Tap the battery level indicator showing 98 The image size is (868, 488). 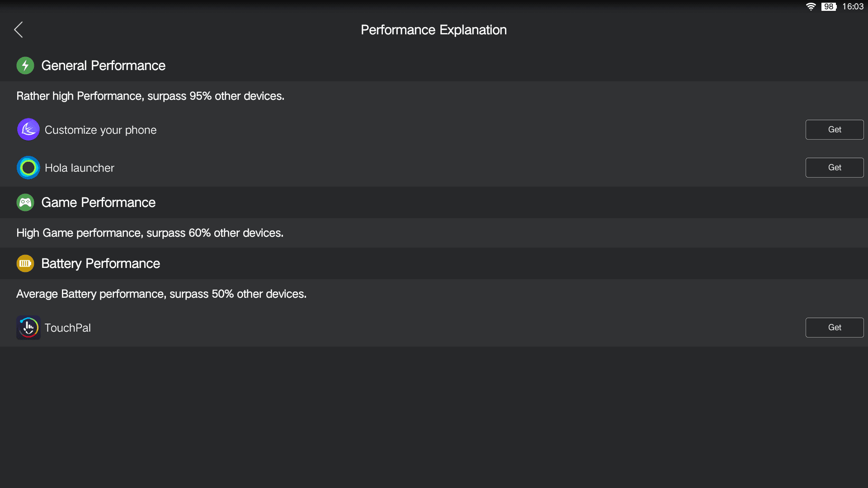coord(829,7)
